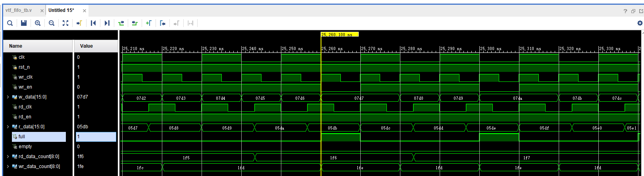Select the rd_en signal

(x=25, y=117)
